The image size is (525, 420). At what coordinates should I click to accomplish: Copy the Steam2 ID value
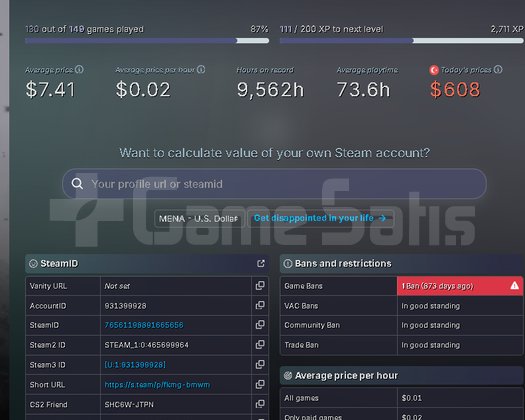[260, 345]
